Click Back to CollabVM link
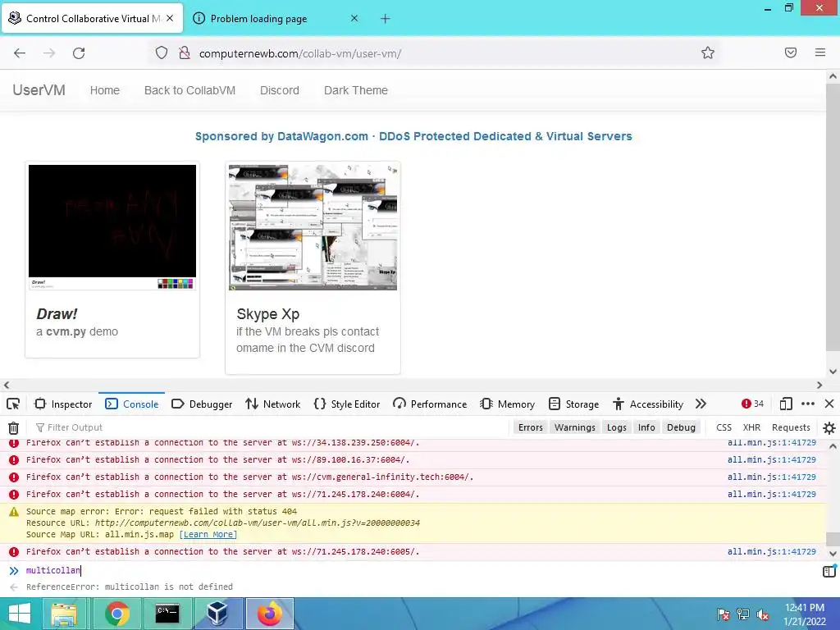Image resolution: width=840 pixels, height=630 pixels. pyautogui.click(x=189, y=90)
